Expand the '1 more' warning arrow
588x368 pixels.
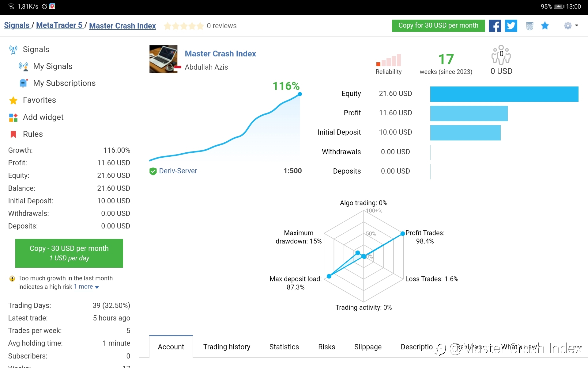[97, 287]
